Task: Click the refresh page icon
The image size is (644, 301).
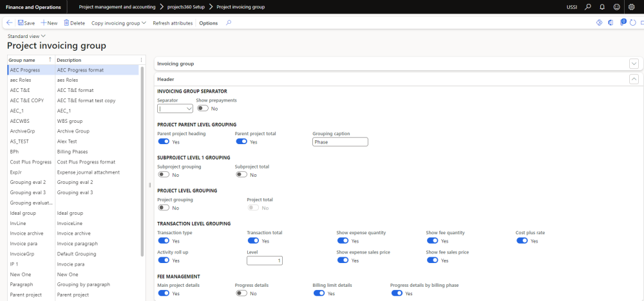Action: (633, 23)
